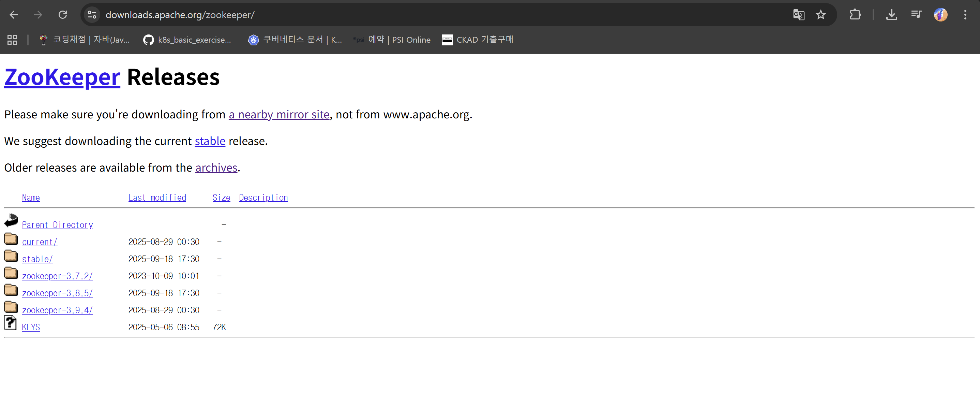Click the folder icon beside zookeeper-3.8.5/

pyautogui.click(x=11, y=291)
